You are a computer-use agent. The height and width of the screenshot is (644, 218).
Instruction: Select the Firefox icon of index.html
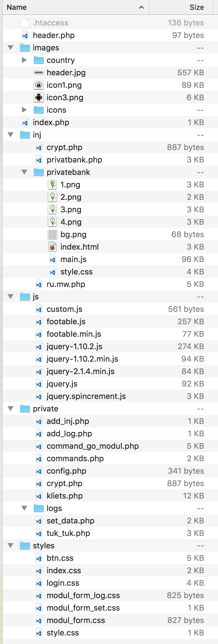(53, 247)
